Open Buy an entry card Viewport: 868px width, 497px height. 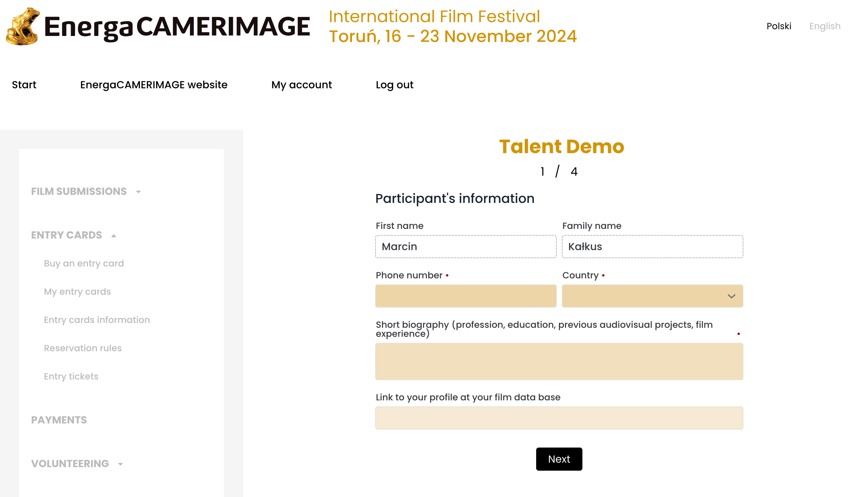[84, 264]
